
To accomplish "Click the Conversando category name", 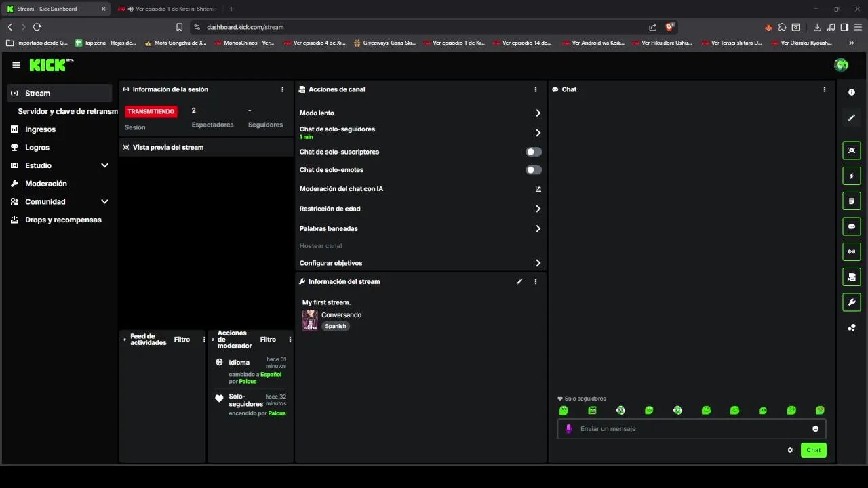I will 341,315.
